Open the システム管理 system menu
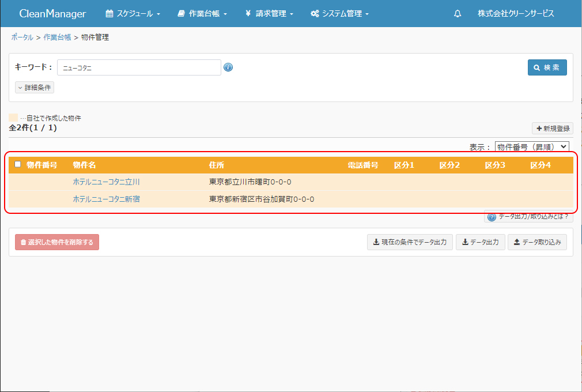This screenshot has height=392, width=582. pos(339,14)
